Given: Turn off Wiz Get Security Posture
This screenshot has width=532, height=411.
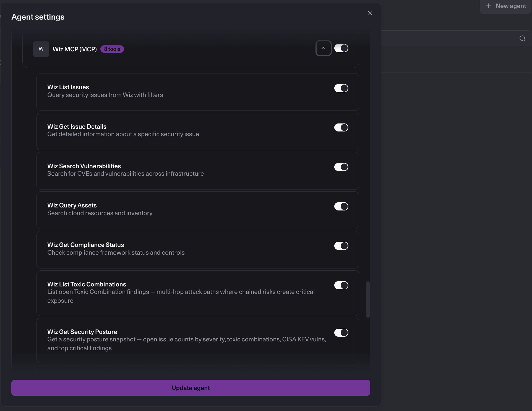Looking at the screenshot, I should pyautogui.click(x=341, y=333).
